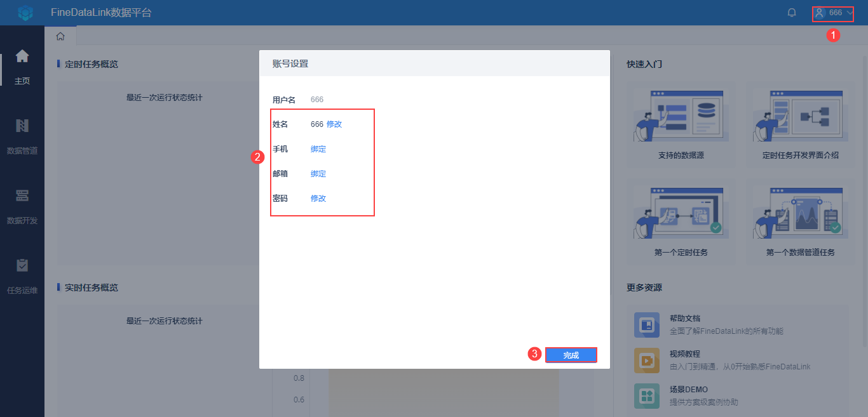Go to 主页 in the sidebar
The image size is (868, 417).
[x=22, y=67]
